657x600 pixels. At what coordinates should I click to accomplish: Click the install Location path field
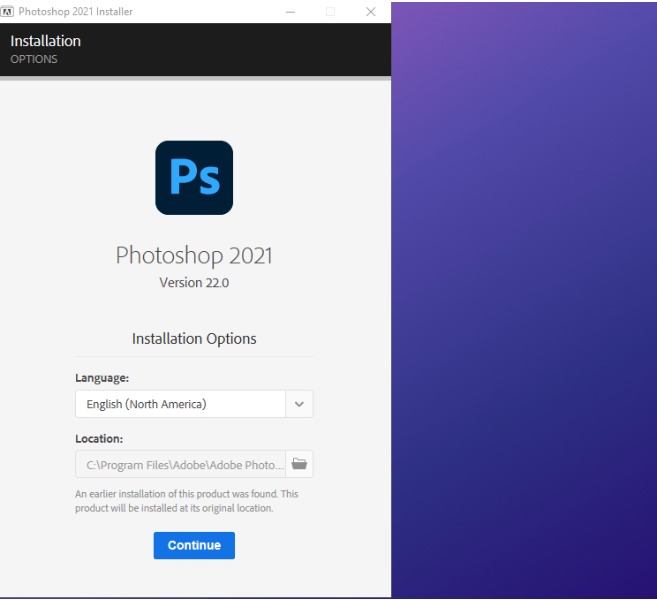coord(180,464)
